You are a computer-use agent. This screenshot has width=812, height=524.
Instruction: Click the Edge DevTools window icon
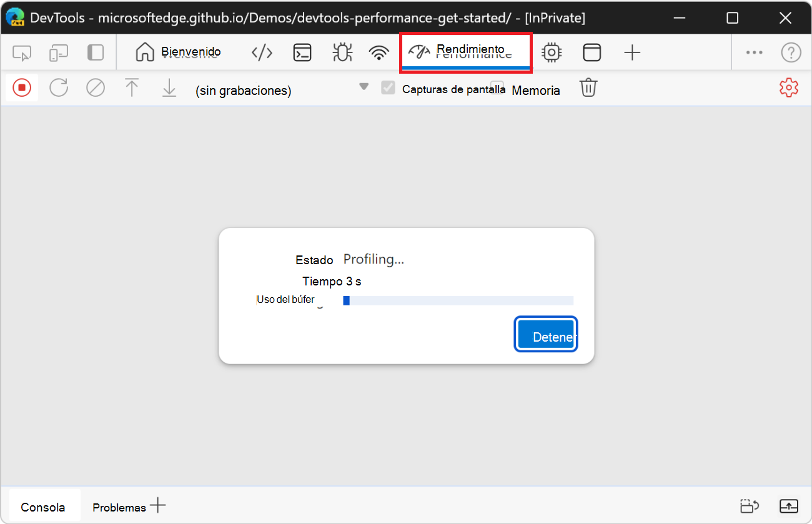tap(15, 17)
